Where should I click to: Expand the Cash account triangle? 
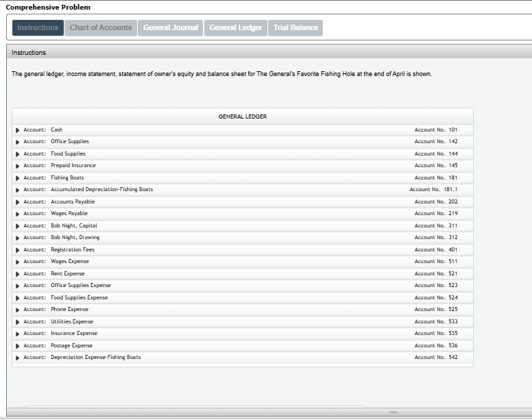(x=18, y=130)
